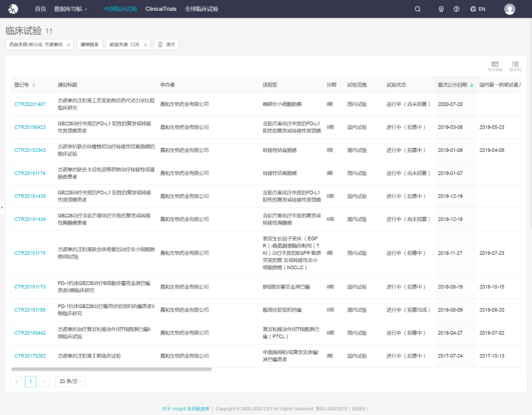Open the search magnifier in the header

[x=418, y=9]
